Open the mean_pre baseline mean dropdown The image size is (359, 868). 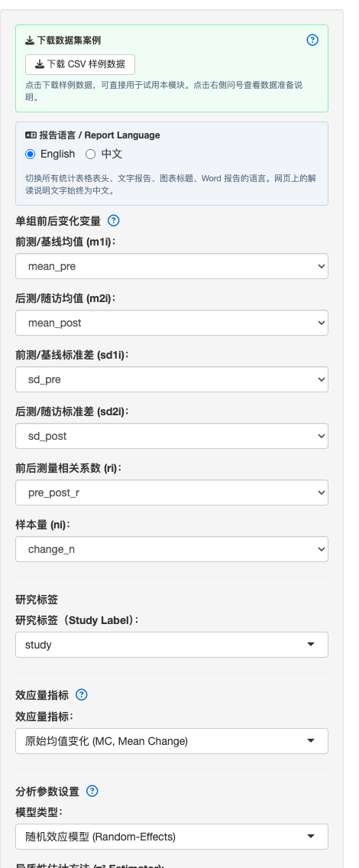click(x=171, y=266)
